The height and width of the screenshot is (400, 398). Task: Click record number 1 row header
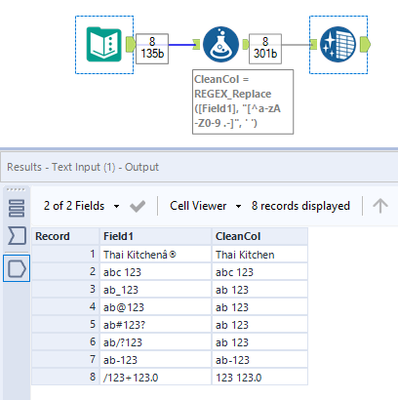click(66, 255)
